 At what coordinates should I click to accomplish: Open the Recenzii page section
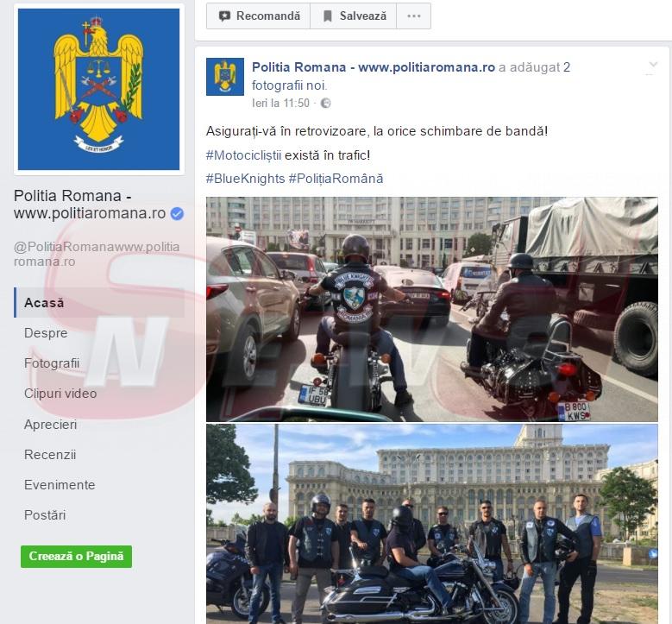point(50,455)
